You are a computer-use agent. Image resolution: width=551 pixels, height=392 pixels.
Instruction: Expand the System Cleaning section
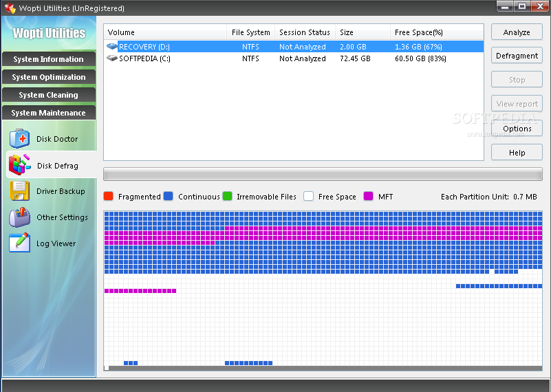(x=48, y=95)
